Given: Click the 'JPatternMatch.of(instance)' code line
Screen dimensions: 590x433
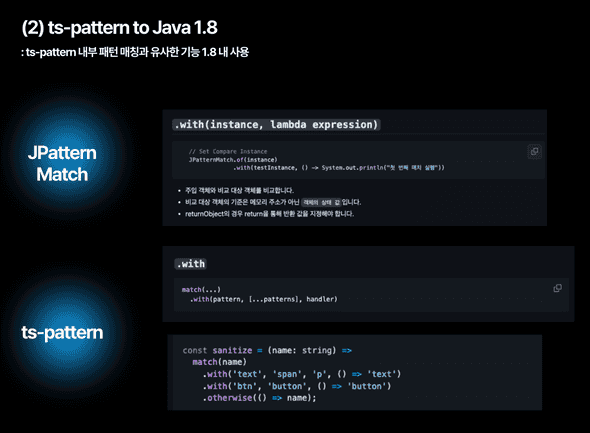Looking at the screenshot, I should coord(233,160).
